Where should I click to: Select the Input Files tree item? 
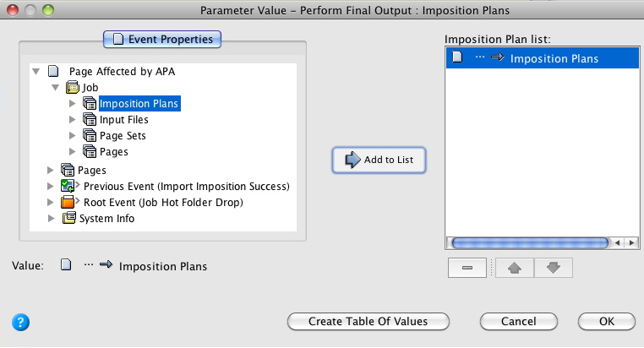tap(124, 119)
